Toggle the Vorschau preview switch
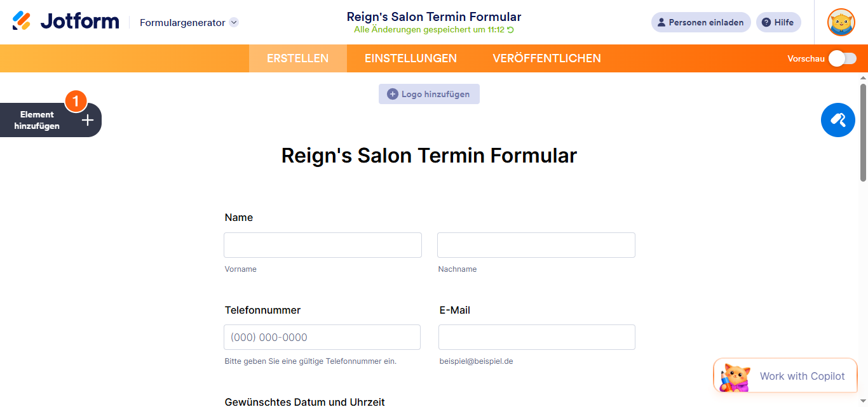The height and width of the screenshot is (407, 868). click(x=842, y=58)
